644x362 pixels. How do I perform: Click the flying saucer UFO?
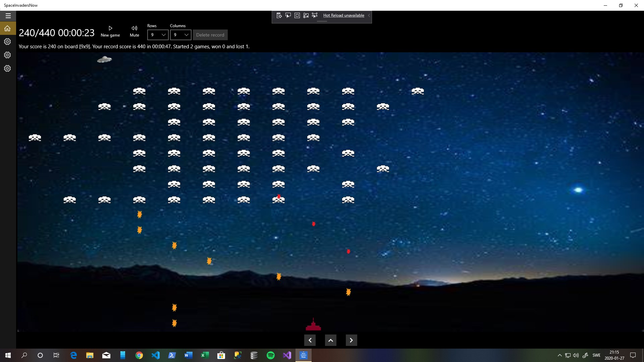pos(104,59)
